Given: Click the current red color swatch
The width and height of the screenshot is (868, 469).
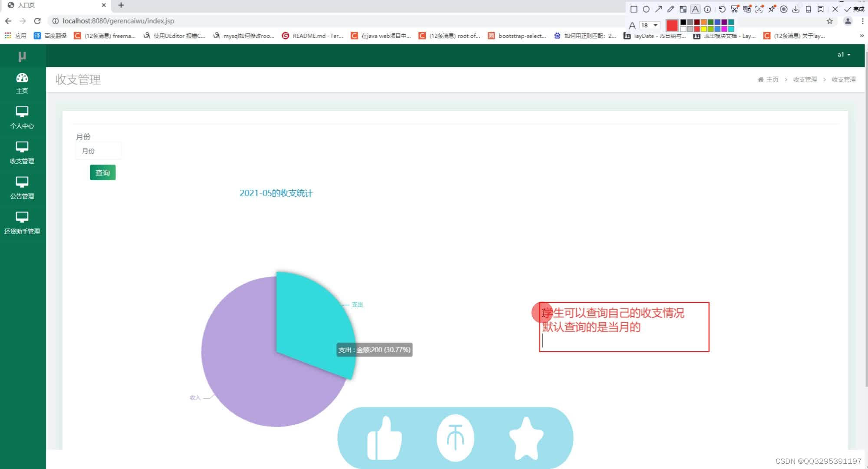Looking at the screenshot, I should click(x=672, y=26).
